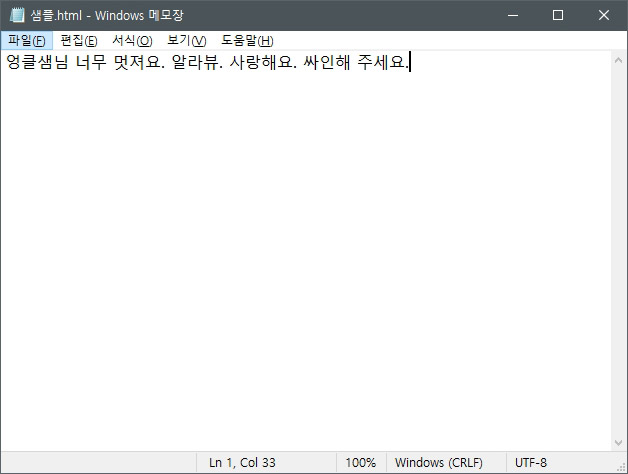Open the 도움말(H) menu

click(247, 40)
